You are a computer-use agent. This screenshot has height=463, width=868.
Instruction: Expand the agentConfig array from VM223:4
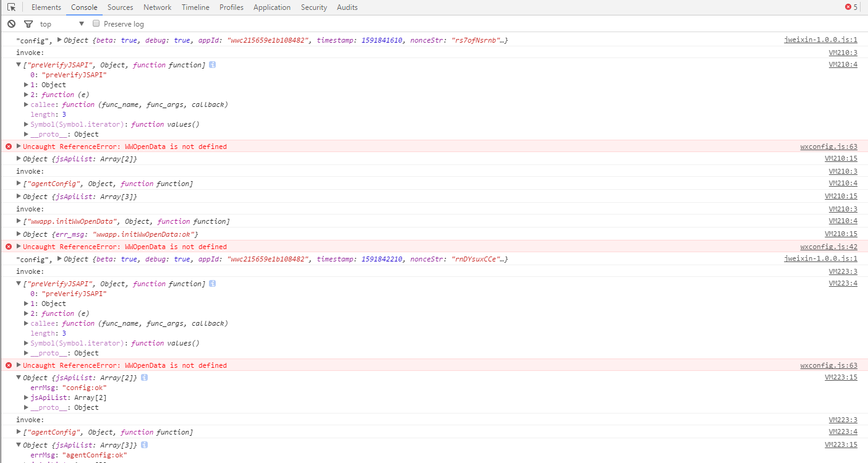tap(19, 432)
